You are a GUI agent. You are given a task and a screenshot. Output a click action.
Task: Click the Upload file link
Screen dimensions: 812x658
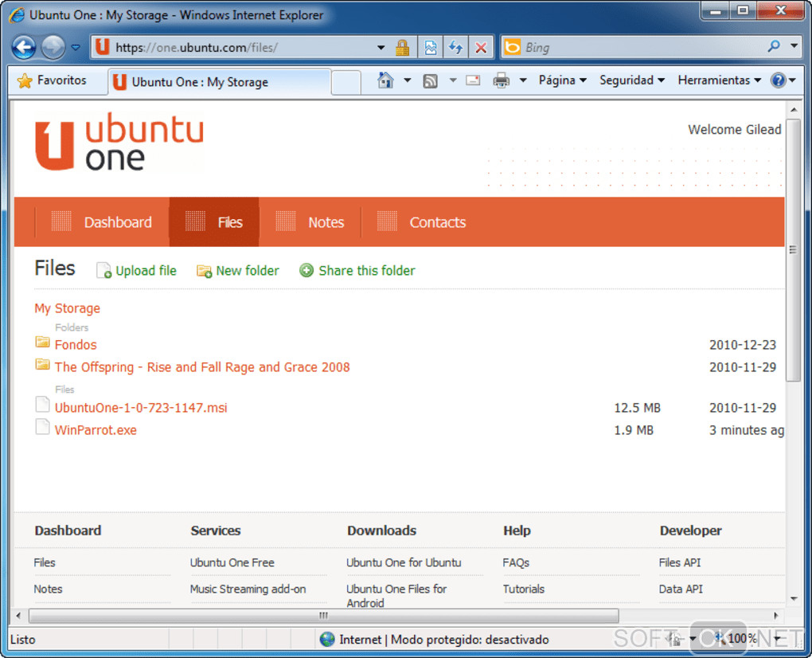(136, 271)
